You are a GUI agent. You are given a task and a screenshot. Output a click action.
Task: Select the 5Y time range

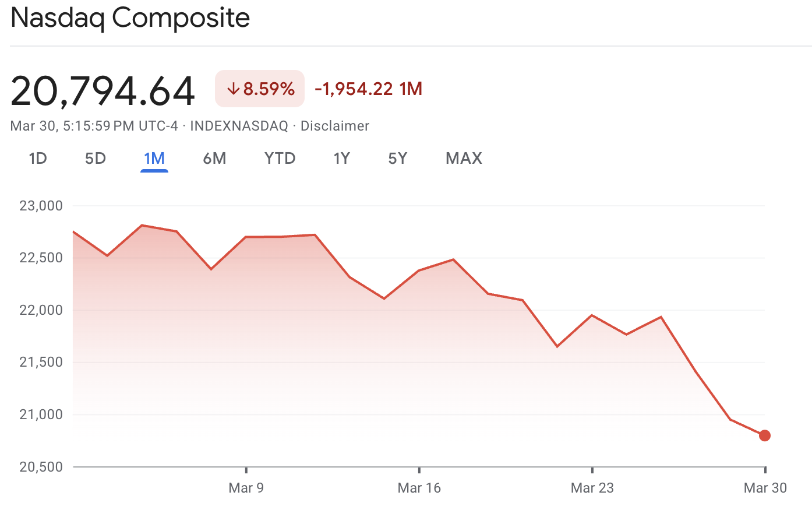click(397, 158)
